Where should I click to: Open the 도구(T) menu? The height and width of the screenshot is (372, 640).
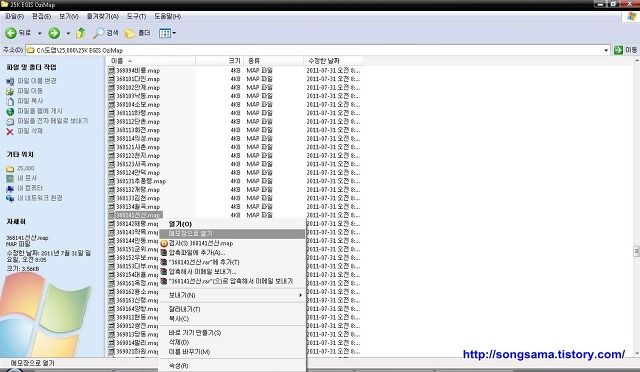(136, 16)
